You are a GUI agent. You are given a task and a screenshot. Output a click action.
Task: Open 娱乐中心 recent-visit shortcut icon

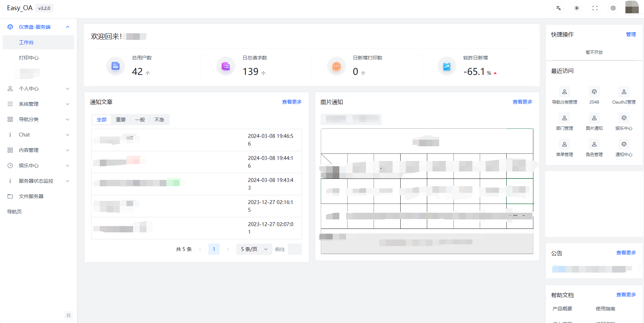pyautogui.click(x=624, y=118)
